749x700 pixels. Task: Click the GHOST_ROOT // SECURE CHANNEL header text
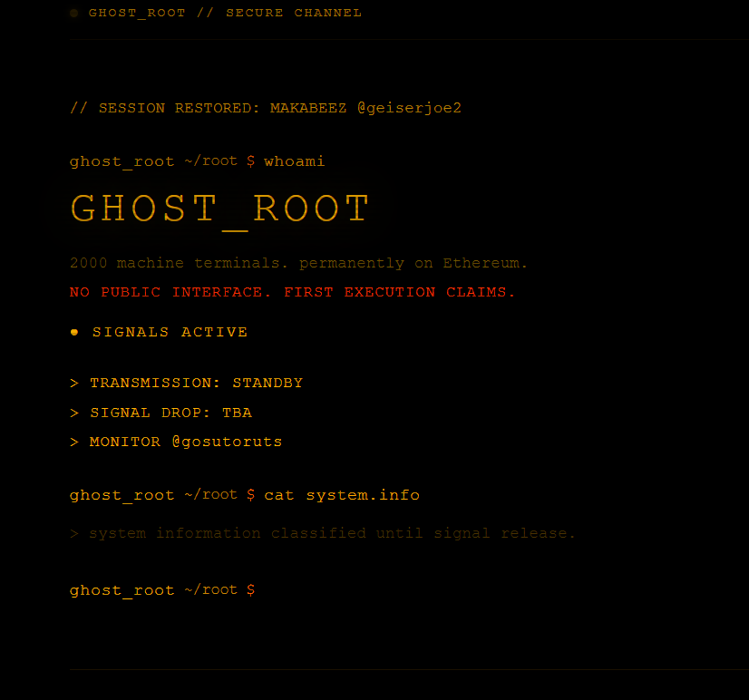225,13
